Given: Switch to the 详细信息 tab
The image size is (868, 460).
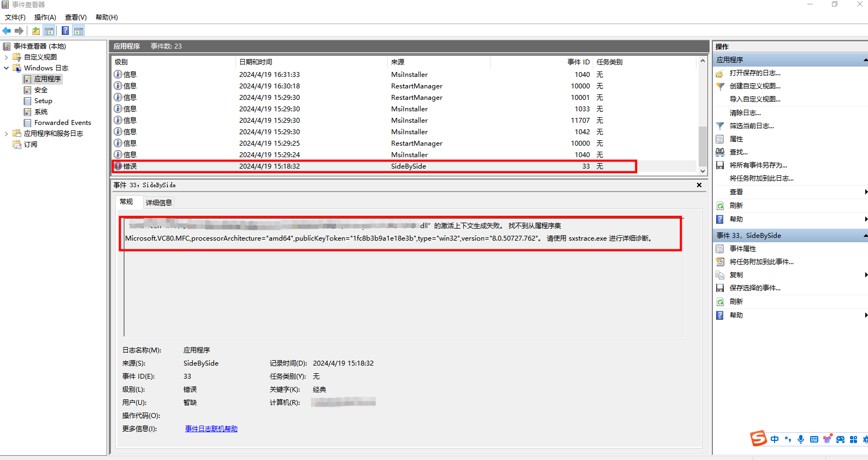Looking at the screenshot, I should point(159,202).
